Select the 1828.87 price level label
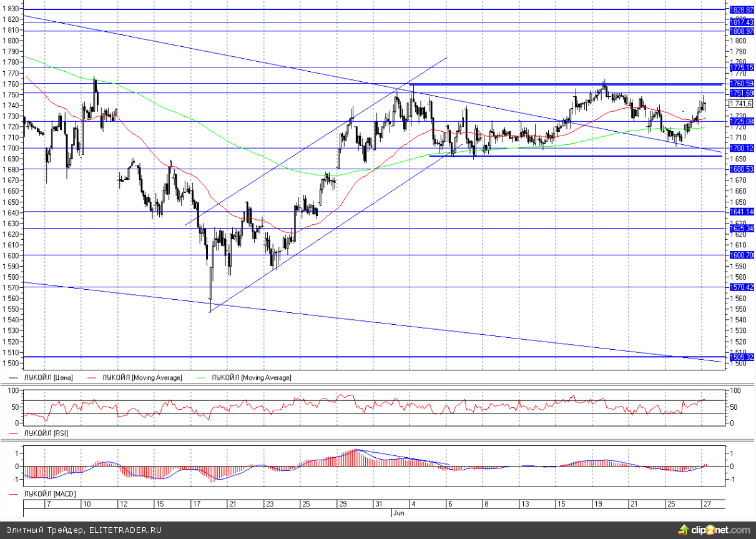 click(742, 10)
